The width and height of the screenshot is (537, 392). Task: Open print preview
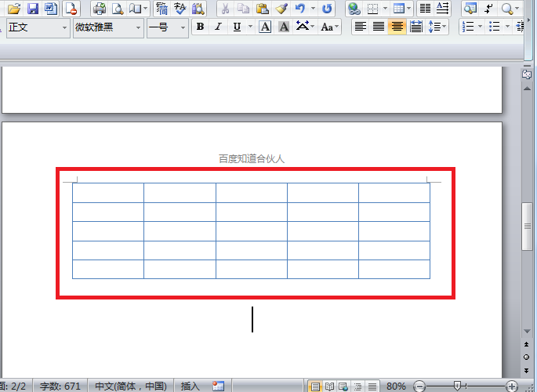[118, 8]
